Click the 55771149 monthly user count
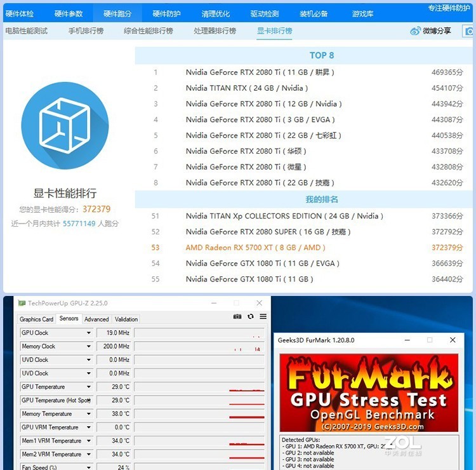Image resolution: width=476 pixels, height=470 pixels. pyautogui.click(x=79, y=224)
